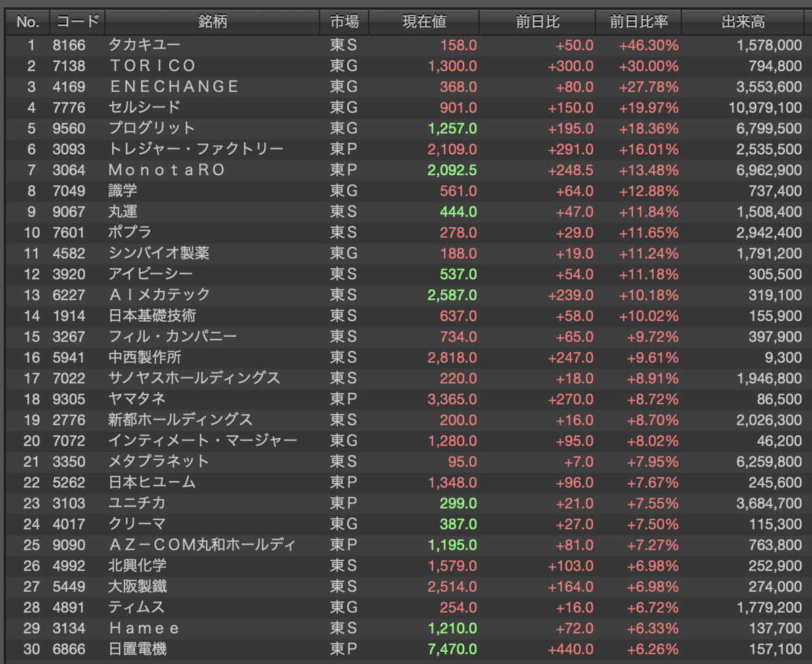The image size is (812, 664).
Task: Sort by the No. column header
Action: tap(28, 22)
